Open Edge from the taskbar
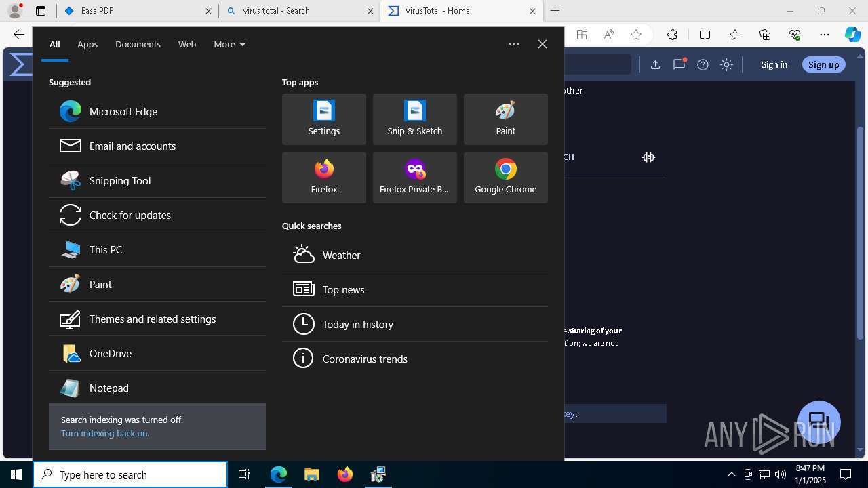 click(x=279, y=474)
